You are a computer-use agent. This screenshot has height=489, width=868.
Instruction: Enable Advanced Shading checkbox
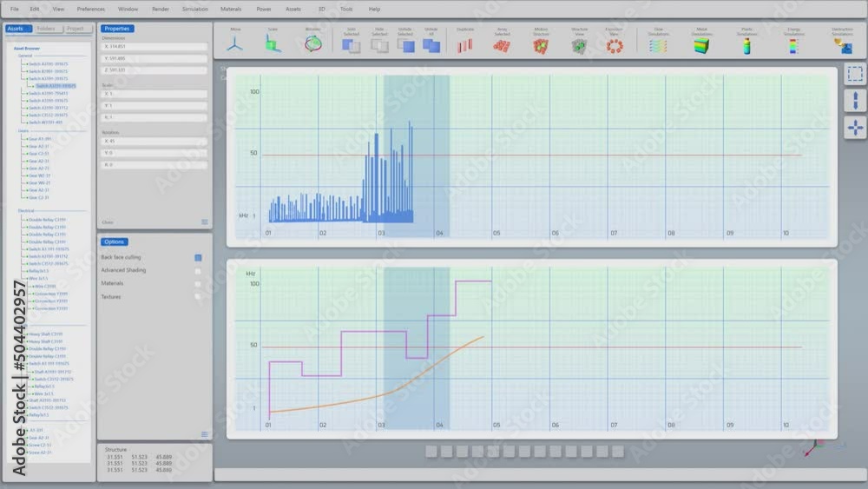click(198, 271)
